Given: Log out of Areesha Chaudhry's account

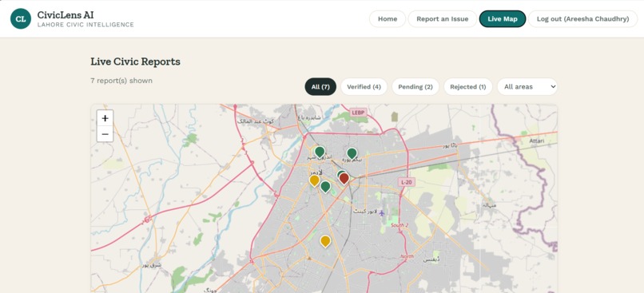Looking at the screenshot, I should click(582, 19).
